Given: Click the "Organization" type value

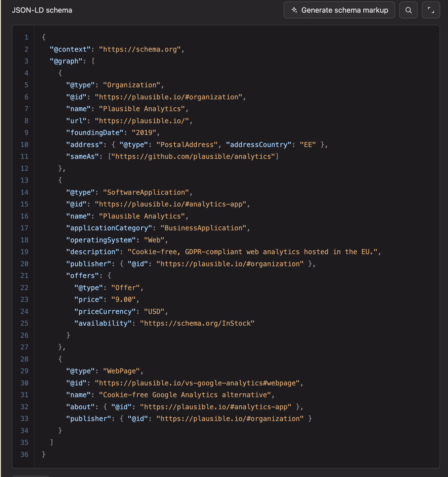Looking at the screenshot, I should tap(132, 85).
